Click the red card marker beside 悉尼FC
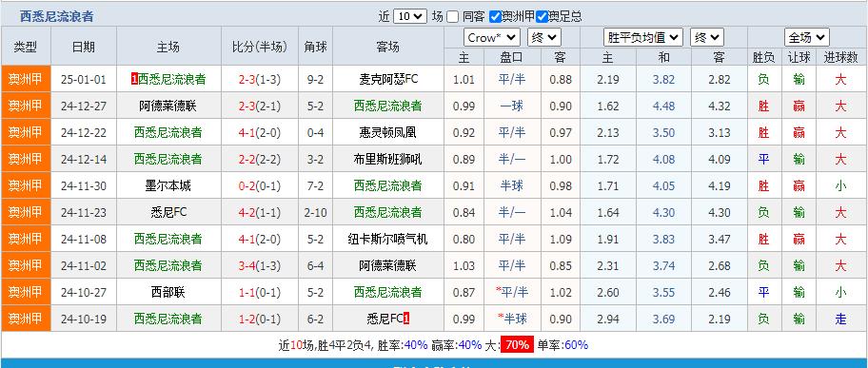 click(406, 319)
